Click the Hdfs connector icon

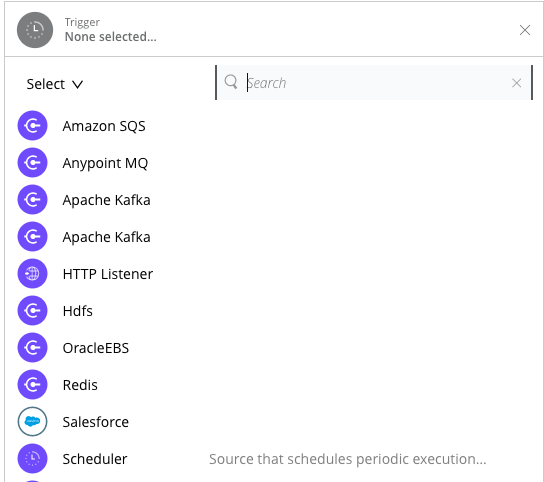(32, 311)
